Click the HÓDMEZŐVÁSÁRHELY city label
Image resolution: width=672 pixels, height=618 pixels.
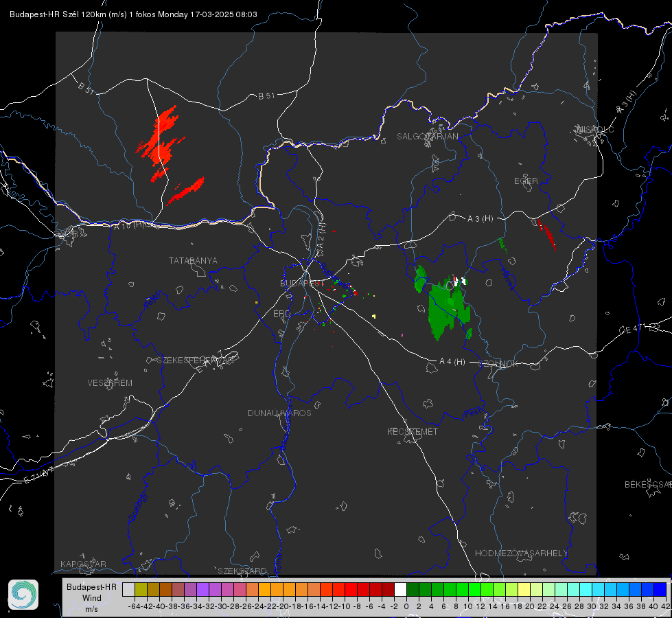pyautogui.click(x=521, y=553)
